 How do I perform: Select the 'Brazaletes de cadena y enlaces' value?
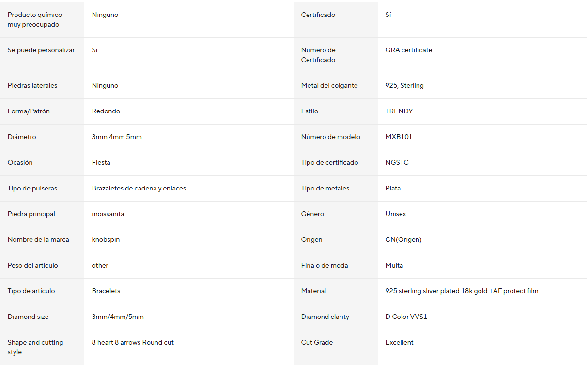[x=139, y=188]
